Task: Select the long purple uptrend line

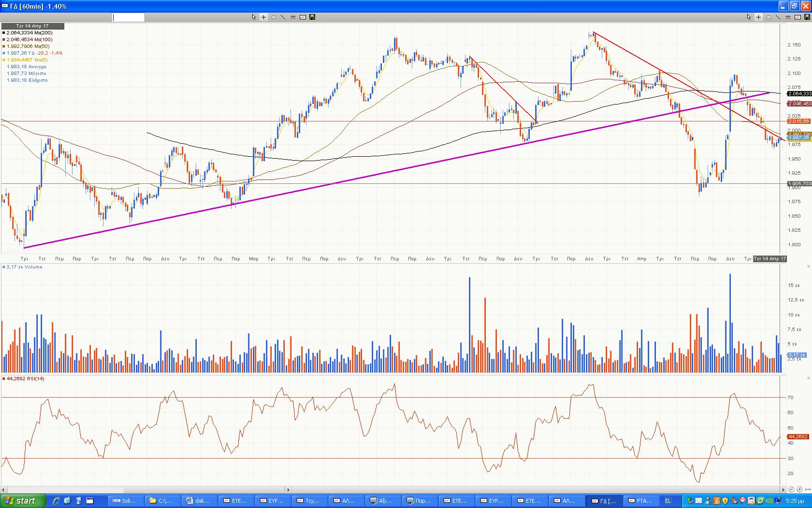Action: (x=396, y=170)
